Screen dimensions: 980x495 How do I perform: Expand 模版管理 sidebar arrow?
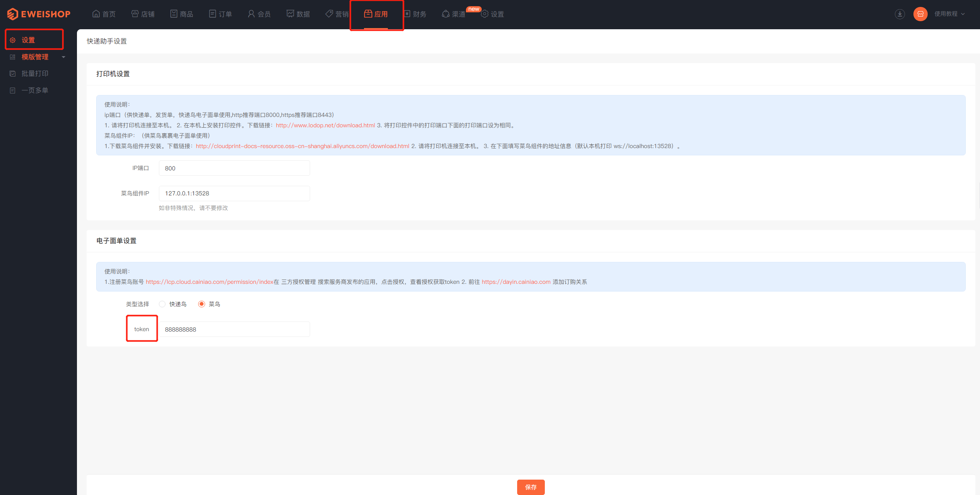point(63,57)
